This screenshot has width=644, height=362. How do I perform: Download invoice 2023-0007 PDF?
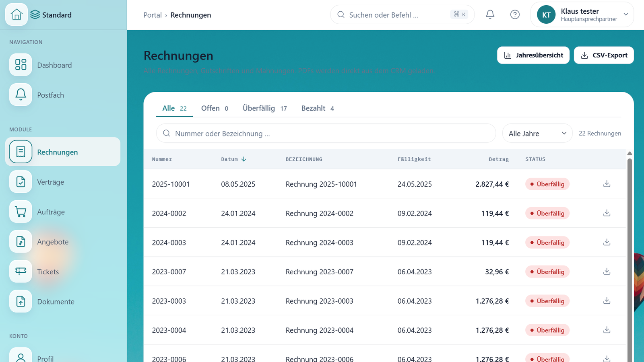[x=607, y=271]
